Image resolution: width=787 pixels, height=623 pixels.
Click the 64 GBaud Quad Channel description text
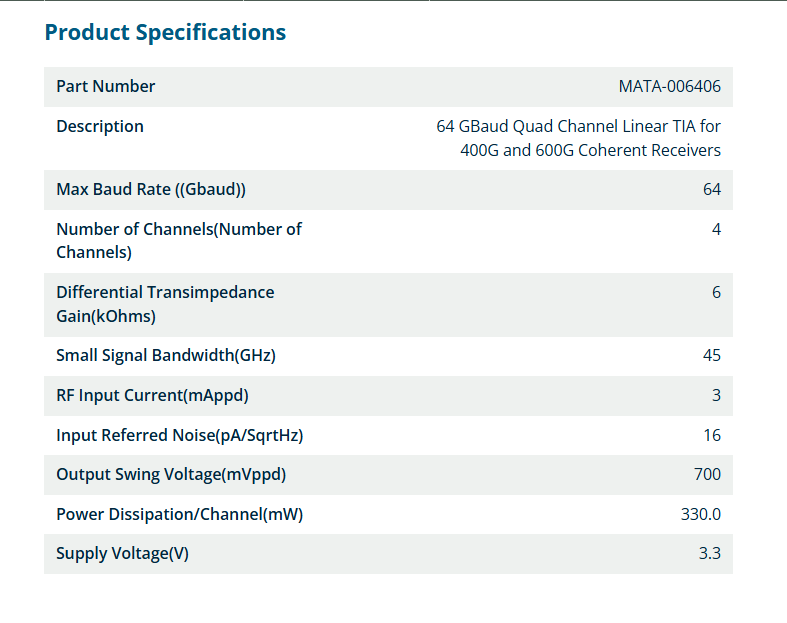coord(578,138)
